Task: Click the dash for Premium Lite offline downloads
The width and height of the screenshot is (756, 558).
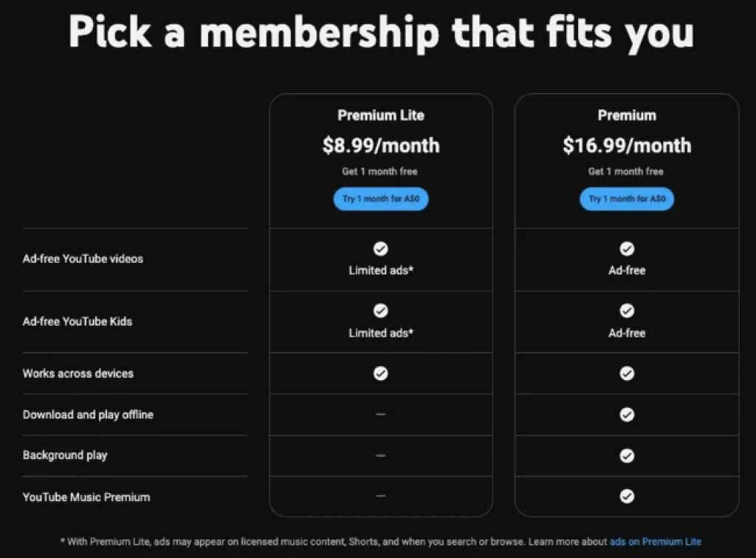Action: (381, 414)
